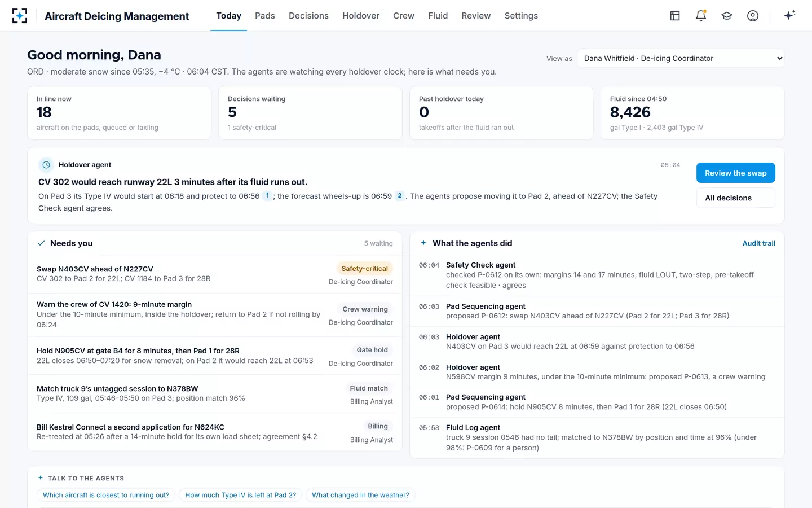
Task: Ask 'Which aircraft is closest to running out?'
Action: (106, 495)
